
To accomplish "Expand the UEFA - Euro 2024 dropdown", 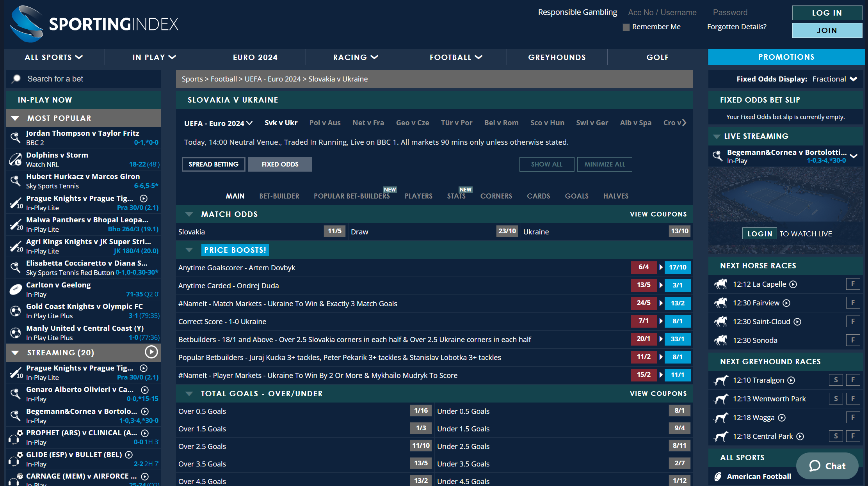I will (218, 123).
